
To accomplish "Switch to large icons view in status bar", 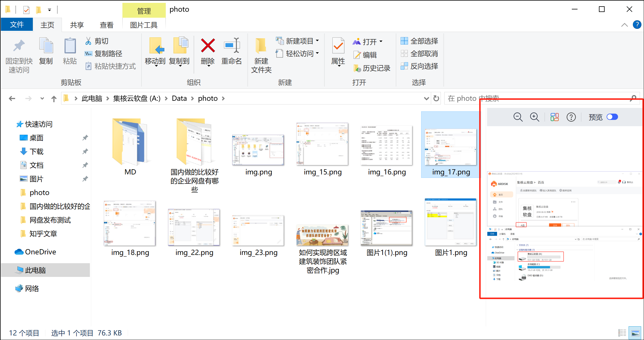I will (x=635, y=333).
